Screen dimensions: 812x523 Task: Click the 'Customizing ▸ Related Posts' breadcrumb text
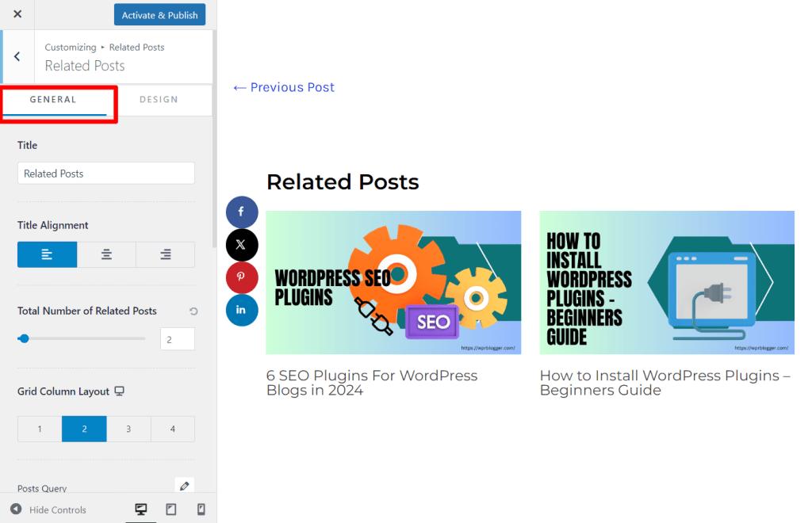point(105,48)
